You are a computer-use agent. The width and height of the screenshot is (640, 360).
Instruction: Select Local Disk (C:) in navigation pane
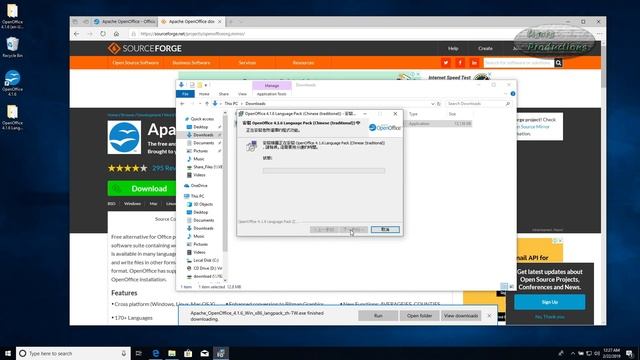click(x=206, y=260)
